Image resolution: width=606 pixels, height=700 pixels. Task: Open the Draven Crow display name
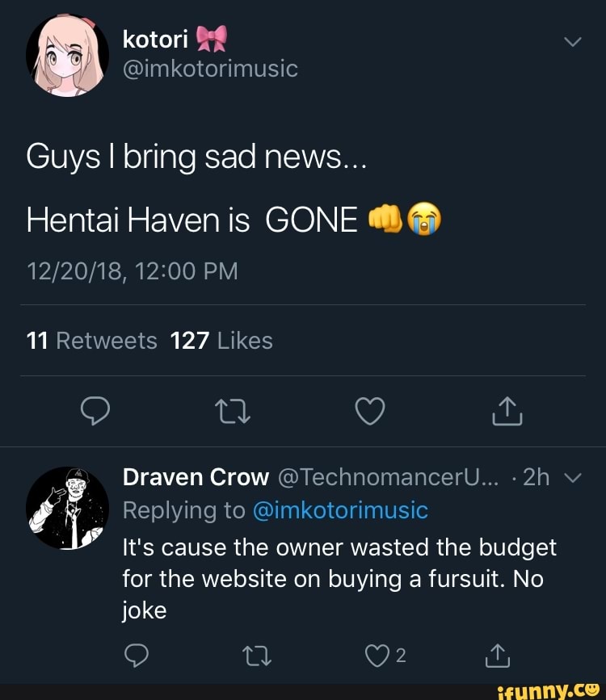click(196, 478)
